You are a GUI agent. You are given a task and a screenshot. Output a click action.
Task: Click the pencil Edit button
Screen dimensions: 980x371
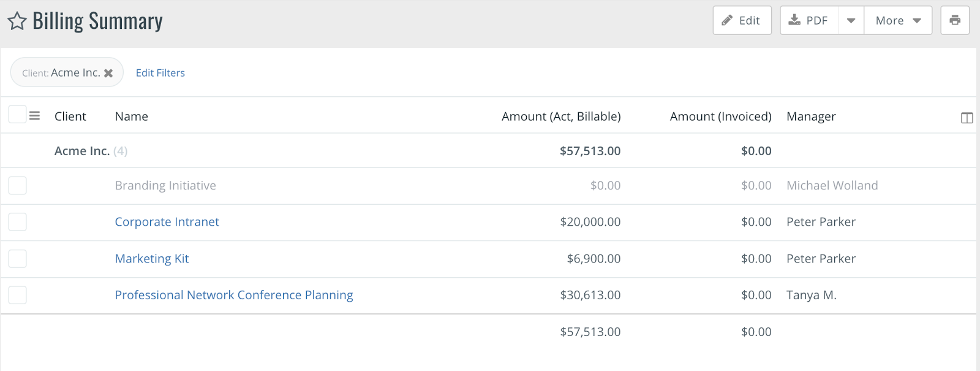(742, 20)
